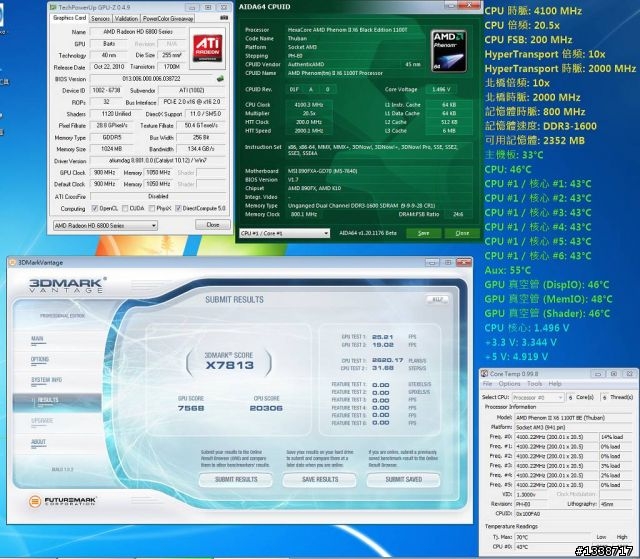The width and height of the screenshot is (640, 559).
Task: Switch to the Graphics Card tab
Action: click(70, 18)
